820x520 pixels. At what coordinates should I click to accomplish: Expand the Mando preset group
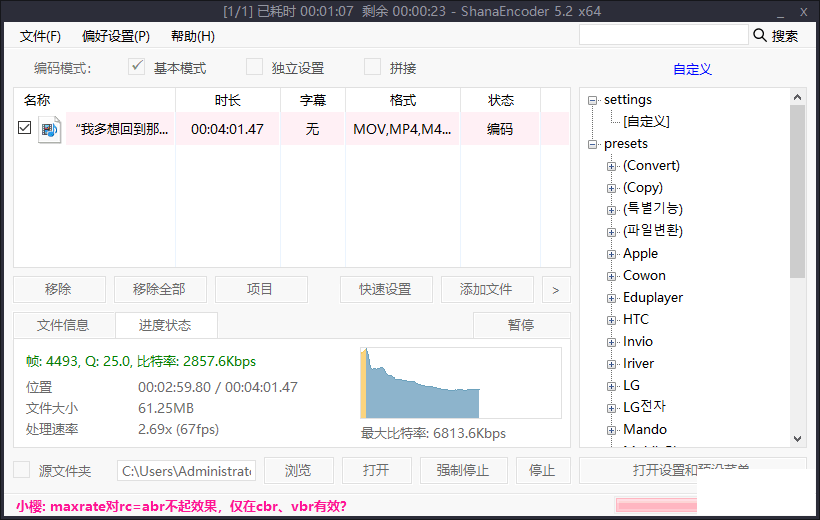(x=611, y=430)
